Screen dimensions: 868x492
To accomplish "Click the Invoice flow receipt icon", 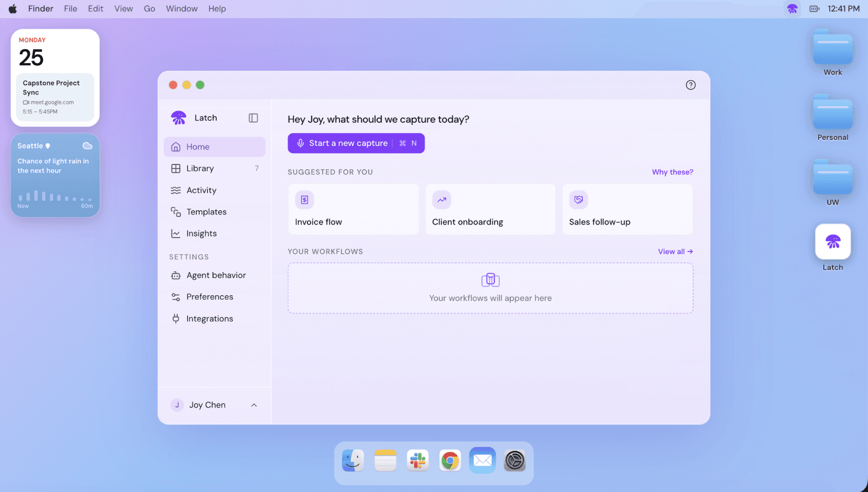I will tap(305, 200).
